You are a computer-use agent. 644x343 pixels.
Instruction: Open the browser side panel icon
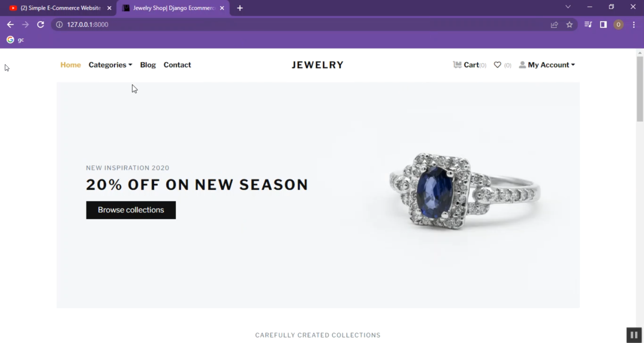click(x=603, y=24)
